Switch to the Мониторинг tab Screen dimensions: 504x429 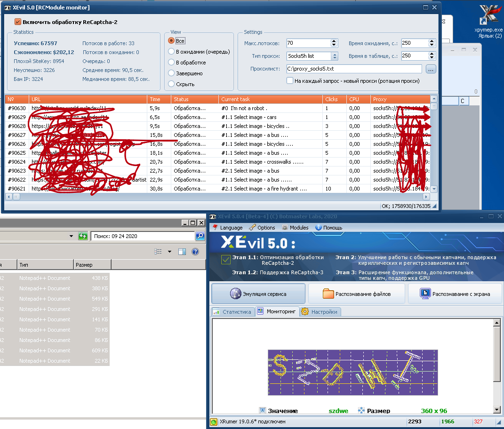[277, 311]
